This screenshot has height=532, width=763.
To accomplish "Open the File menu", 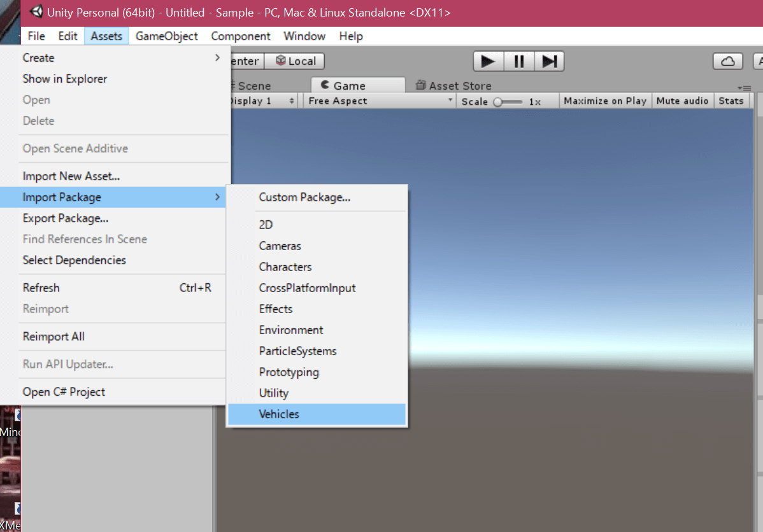I will [36, 36].
